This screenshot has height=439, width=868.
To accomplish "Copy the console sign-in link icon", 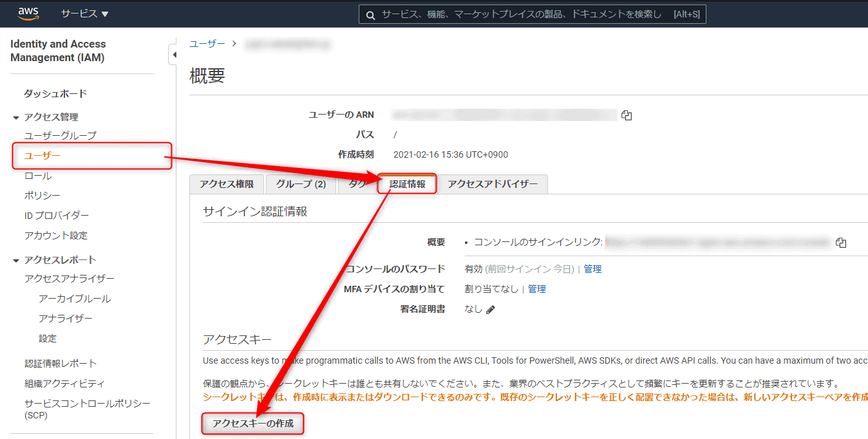I will click(x=841, y=243).
